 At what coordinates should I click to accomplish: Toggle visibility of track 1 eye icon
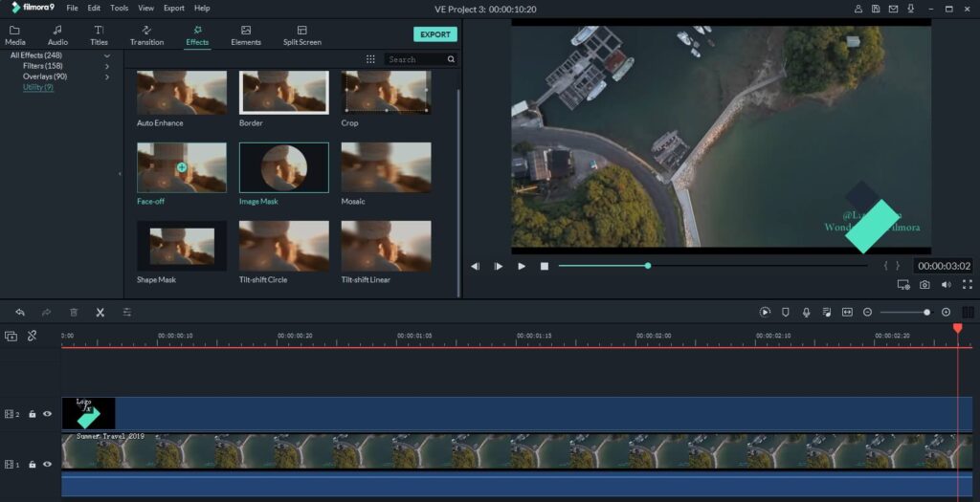click(x=47, y=465)
